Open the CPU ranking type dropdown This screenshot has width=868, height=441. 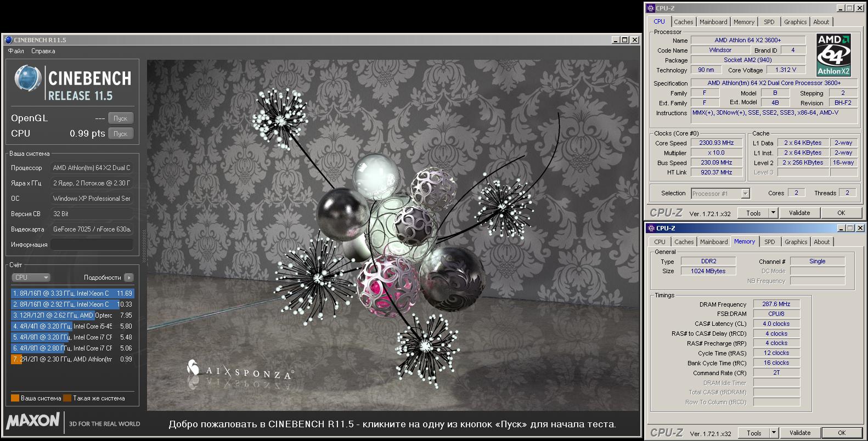pyautogui.click(x=32, y=278)
